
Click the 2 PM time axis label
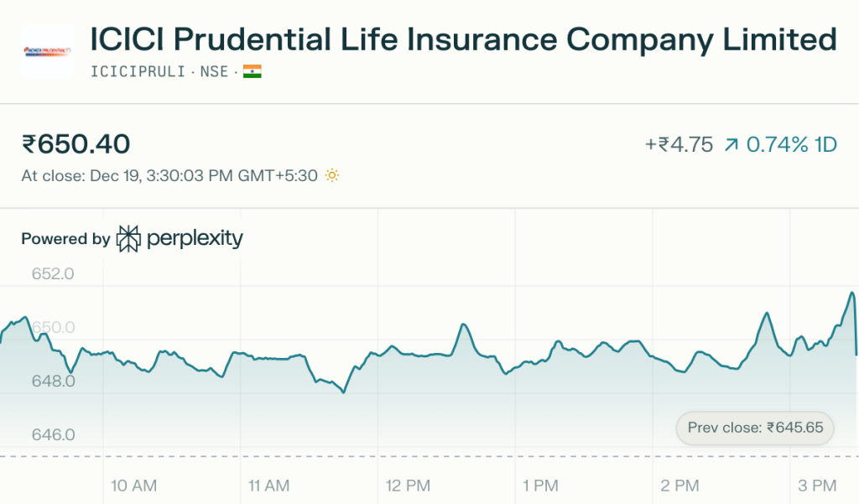click(680, 486)
